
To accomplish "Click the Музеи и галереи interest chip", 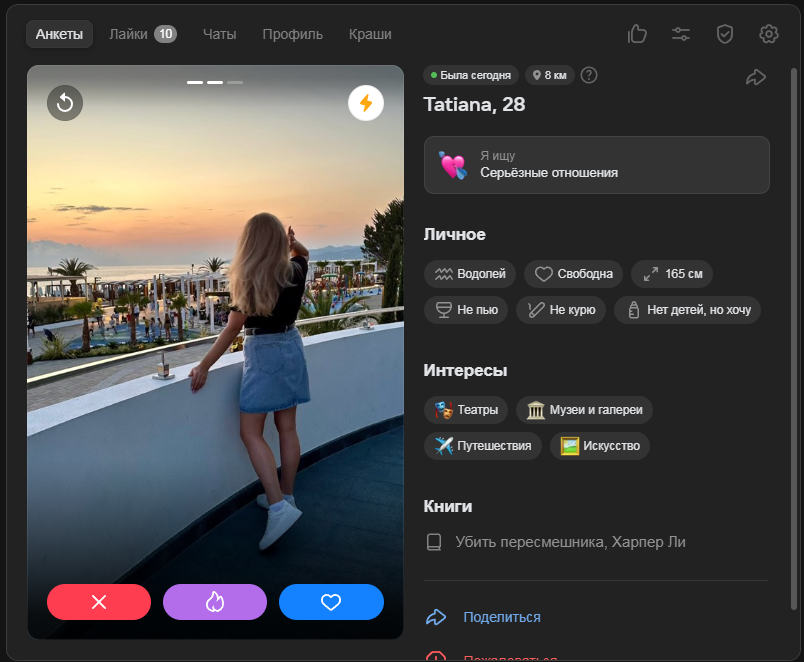I will tap(584, 410).
